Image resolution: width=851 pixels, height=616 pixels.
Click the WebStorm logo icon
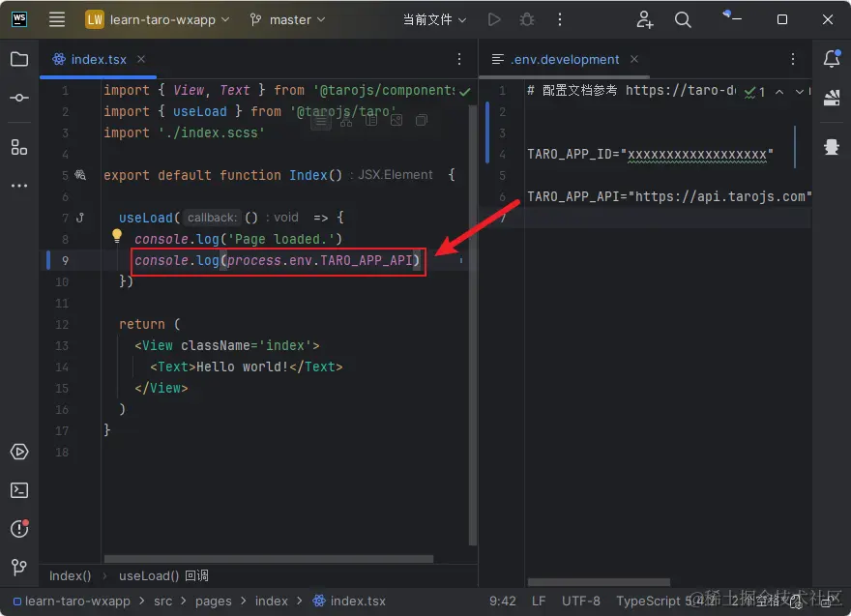point(19,19)
